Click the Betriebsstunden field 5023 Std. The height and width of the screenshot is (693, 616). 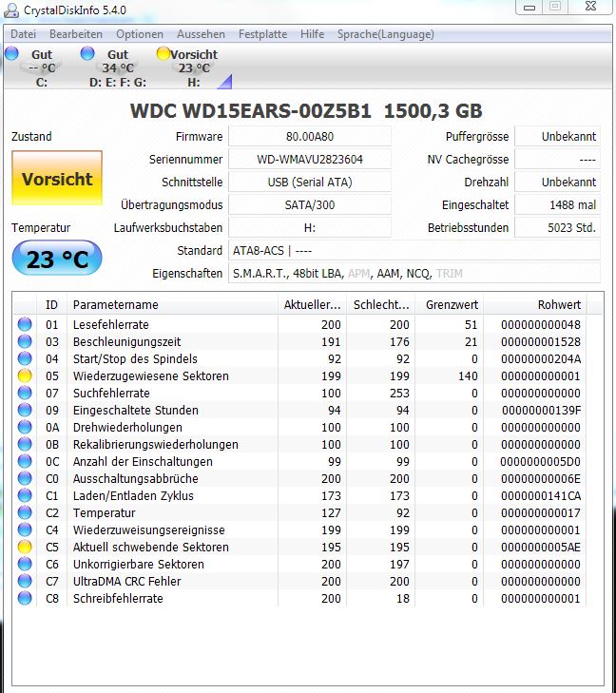pos(558,227)
